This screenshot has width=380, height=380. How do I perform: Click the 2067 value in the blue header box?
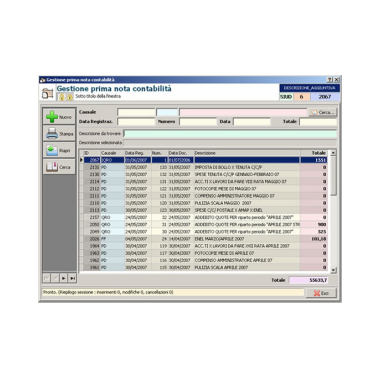325,97
